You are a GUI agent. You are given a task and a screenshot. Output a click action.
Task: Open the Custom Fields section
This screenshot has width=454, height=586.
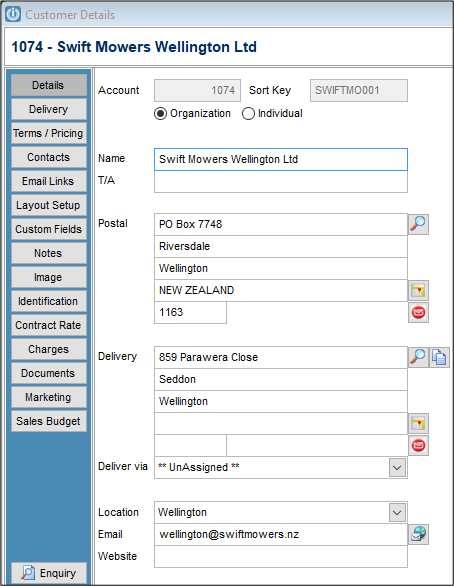tap(49, 229)
